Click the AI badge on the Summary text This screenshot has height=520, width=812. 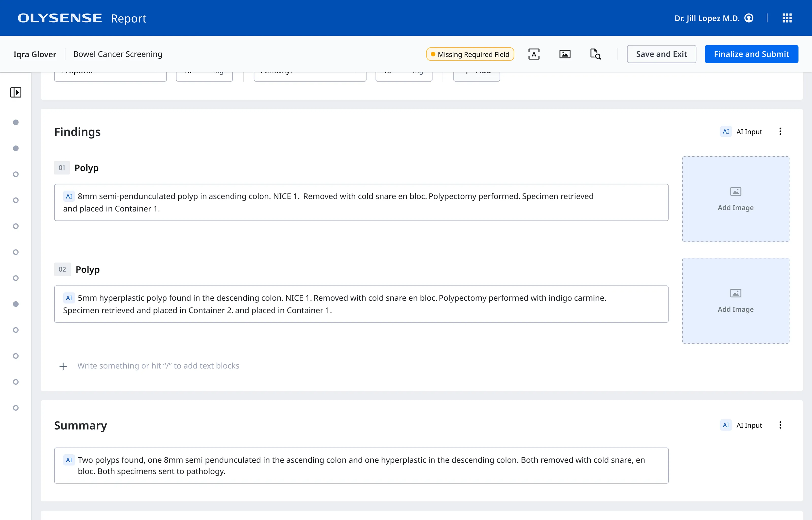tap(69, 460)
